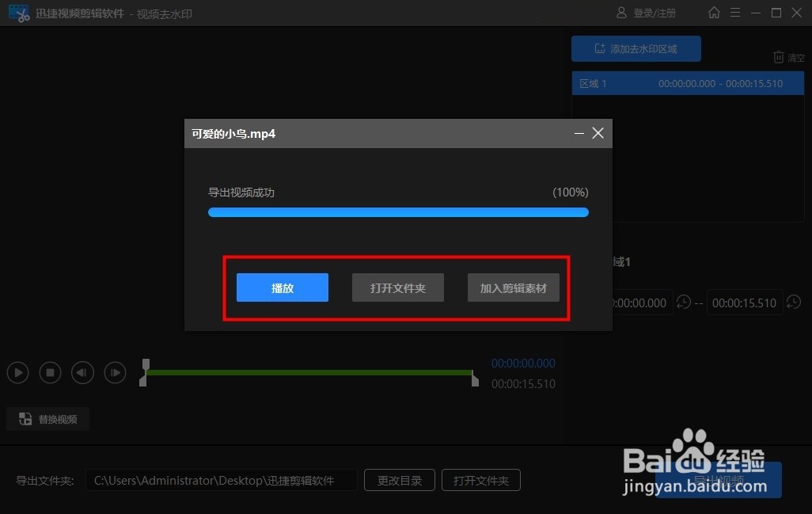The width and height of the screenshot is (812, 514).
Task: Click the home icon in the title bar
Action: [714, 13]
